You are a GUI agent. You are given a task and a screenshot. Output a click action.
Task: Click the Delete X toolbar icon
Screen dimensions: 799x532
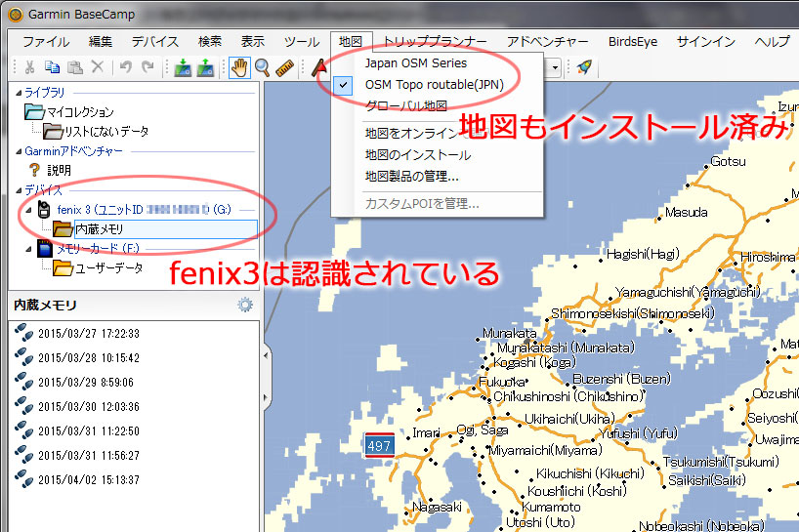coord(98,66)
